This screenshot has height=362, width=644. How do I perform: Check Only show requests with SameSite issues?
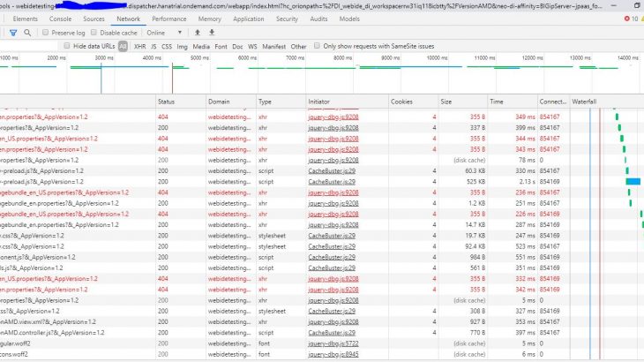[317, 46]
